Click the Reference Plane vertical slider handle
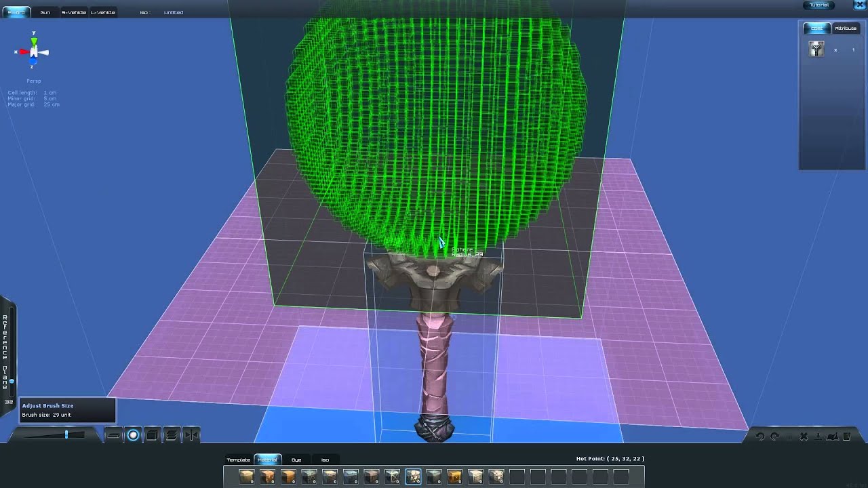The image size is (868, 488). tap(11, 382)
